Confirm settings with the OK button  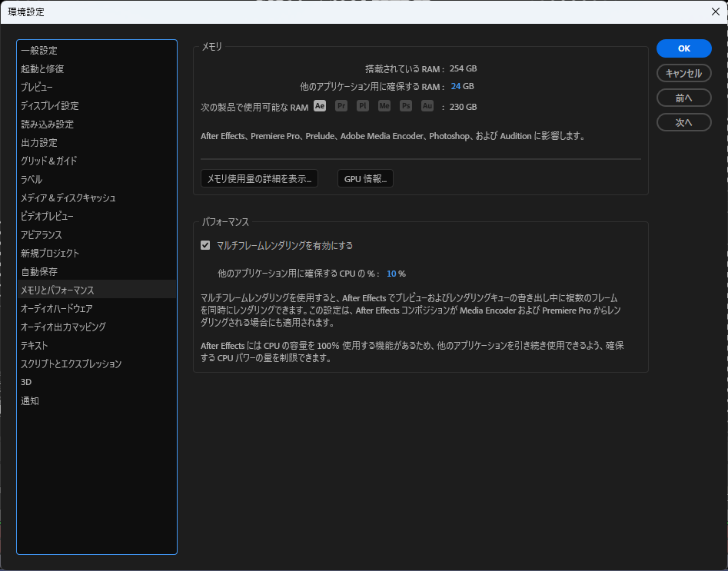pos(683,48)
